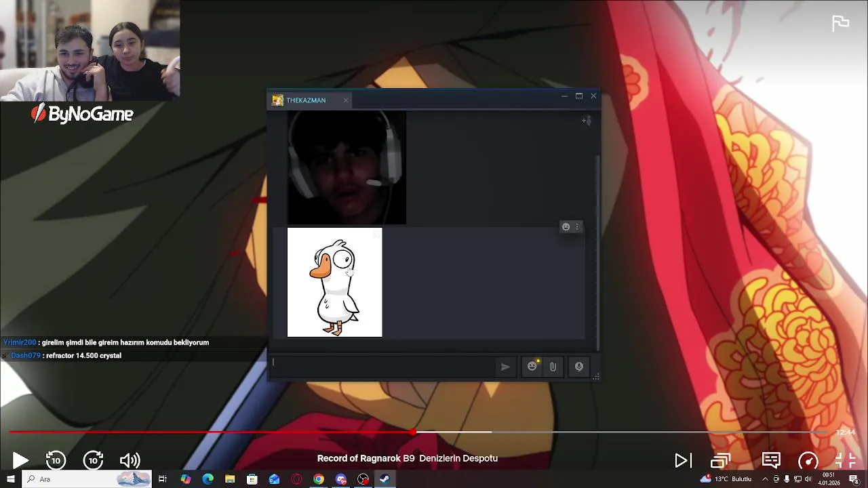This screenshot has width=868, height=488.
Task: Click the Dash079 username in stream chat
Action: (x=26, y=355)
